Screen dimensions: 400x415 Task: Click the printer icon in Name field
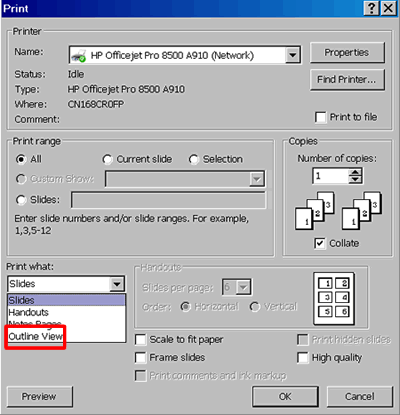[79, 55]
